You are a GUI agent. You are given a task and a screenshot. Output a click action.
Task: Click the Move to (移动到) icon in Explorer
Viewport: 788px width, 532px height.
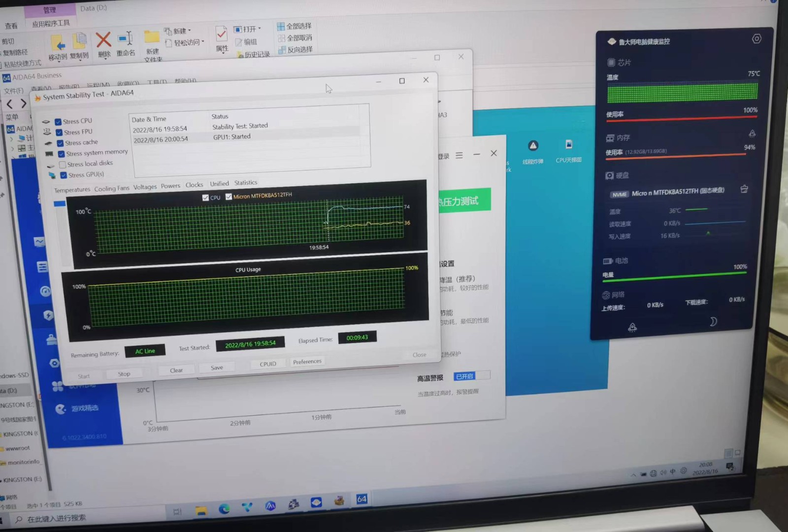[58, 48]
